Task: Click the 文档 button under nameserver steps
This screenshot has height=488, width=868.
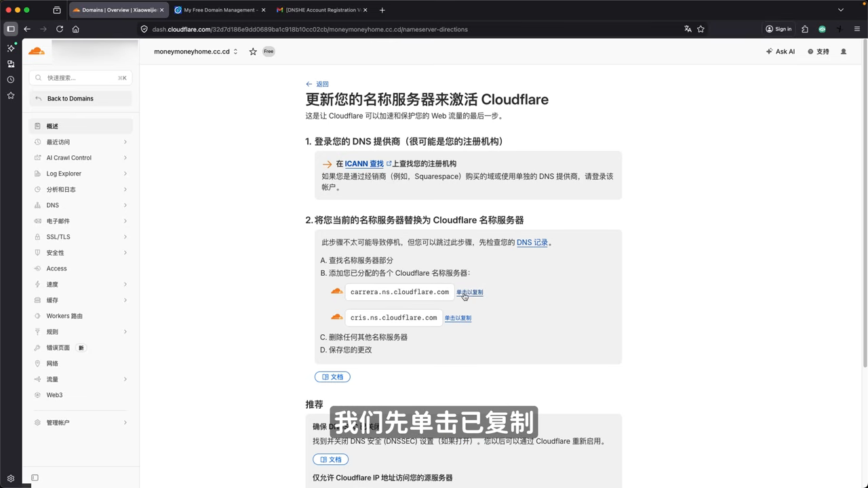Action: point(332,377)
